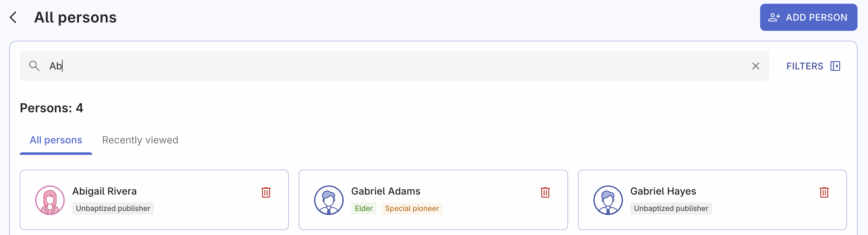
Task: Open the Recently viewed tab
Action: [x=140, y=140]
